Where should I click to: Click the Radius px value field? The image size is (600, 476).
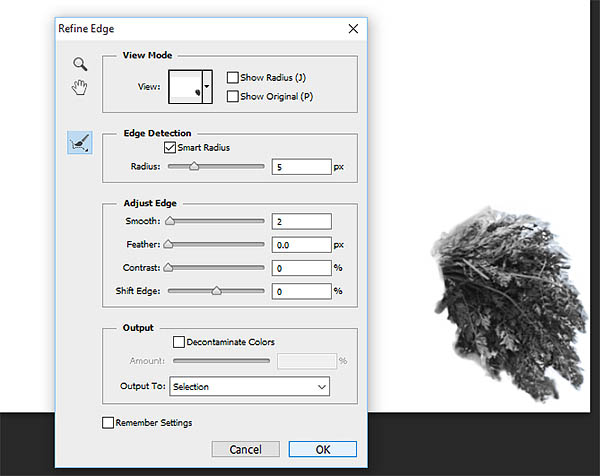tap(302, 167)
